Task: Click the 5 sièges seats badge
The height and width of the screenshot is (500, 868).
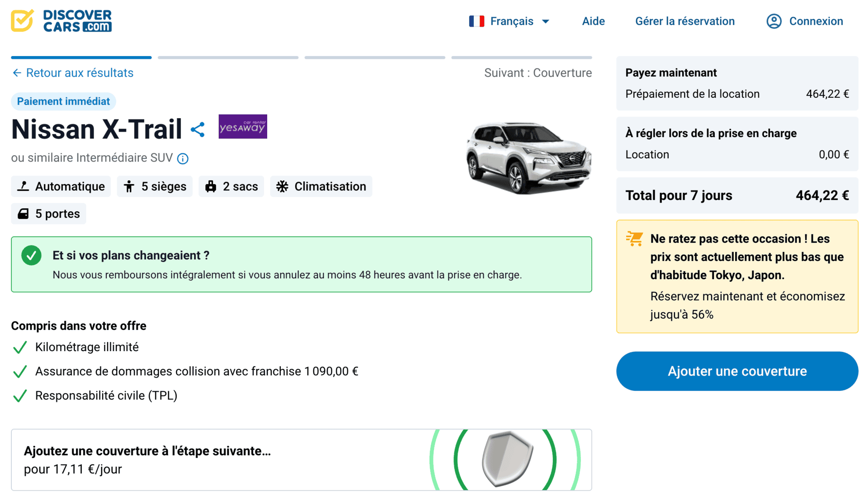Action: [155, 186]
